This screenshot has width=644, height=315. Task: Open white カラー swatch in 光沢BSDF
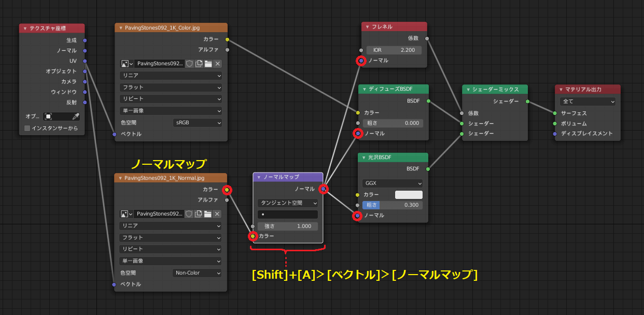(409, 195)
